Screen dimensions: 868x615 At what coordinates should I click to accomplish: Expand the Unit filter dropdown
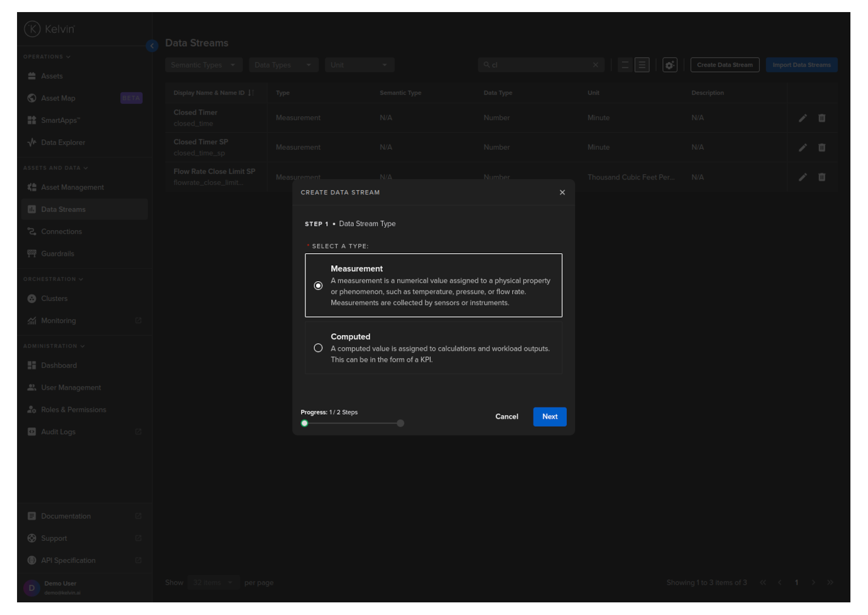359,65
